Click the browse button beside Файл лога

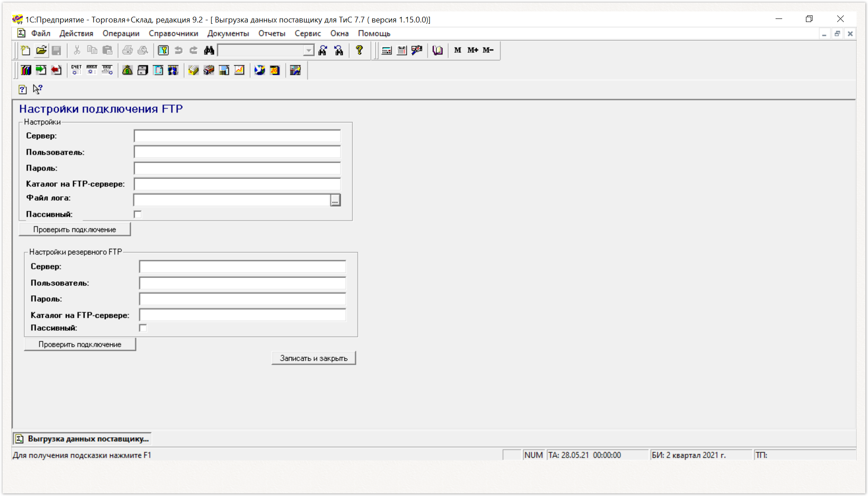point(335,200)
